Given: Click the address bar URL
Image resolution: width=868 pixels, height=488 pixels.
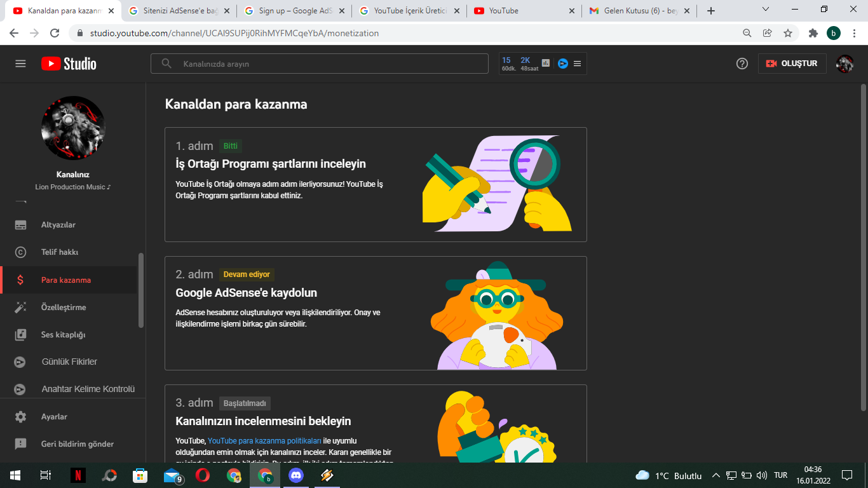Looking at the screenshot, I should [x=234, y=33].
